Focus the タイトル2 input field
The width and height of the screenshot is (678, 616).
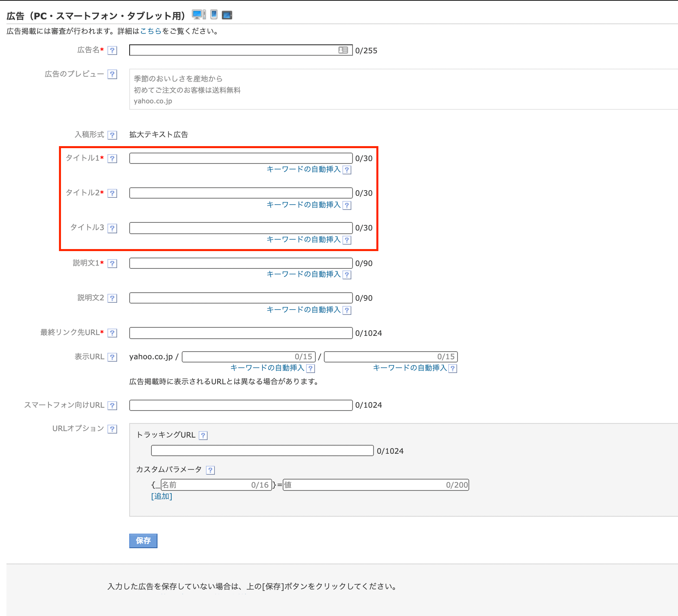coord(241,193)
